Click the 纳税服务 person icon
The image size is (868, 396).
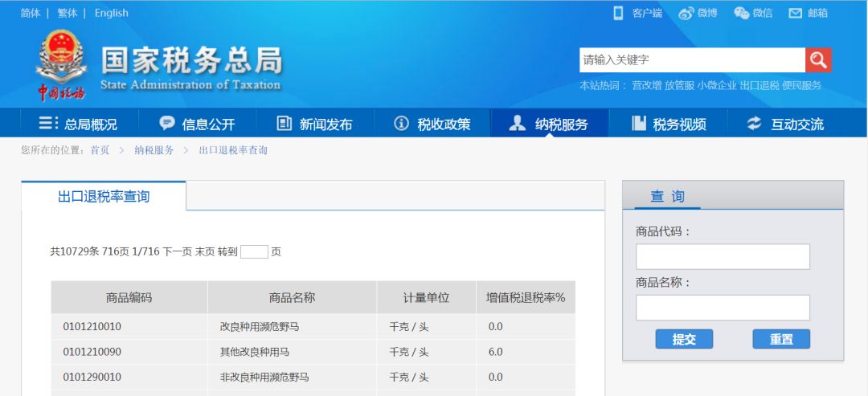(517, 123)
